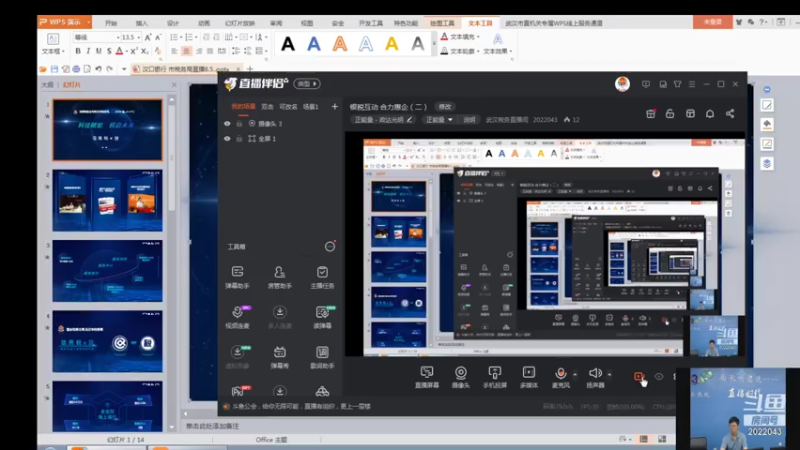Screen dimensions: 800x450
Task: Collapse the 工具箱 toolbox panel
Action: click(x=330, y=246)
